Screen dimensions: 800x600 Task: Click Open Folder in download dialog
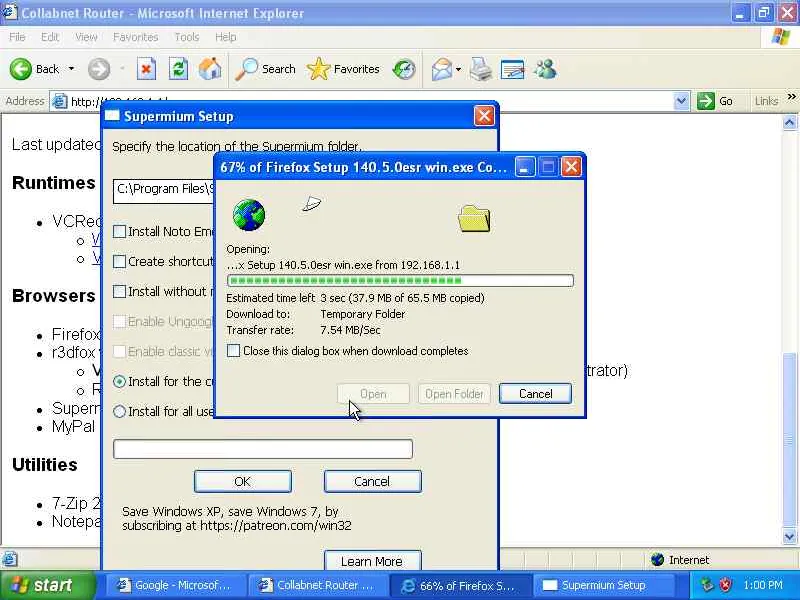pyautogui.click(x=454, y=394)
